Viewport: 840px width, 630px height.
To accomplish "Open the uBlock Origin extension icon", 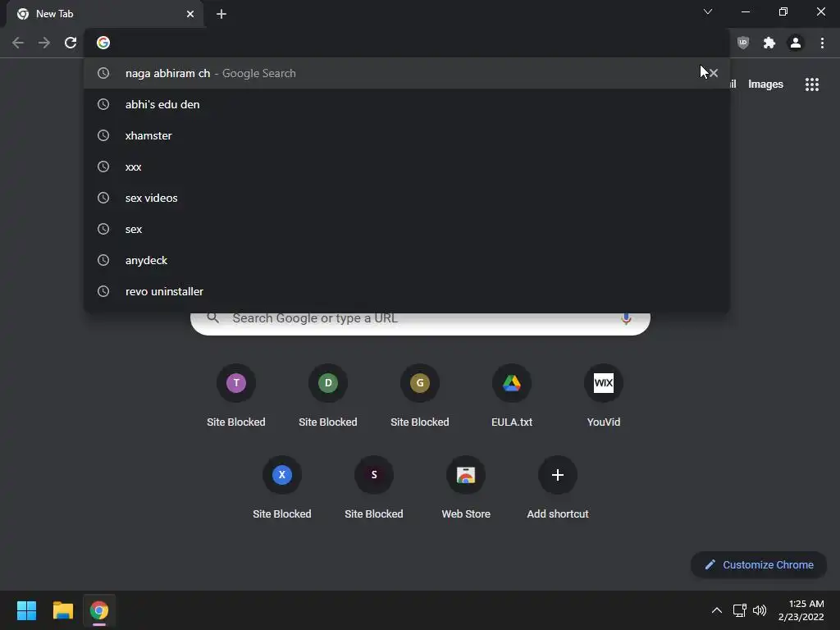I will point(743,43).
